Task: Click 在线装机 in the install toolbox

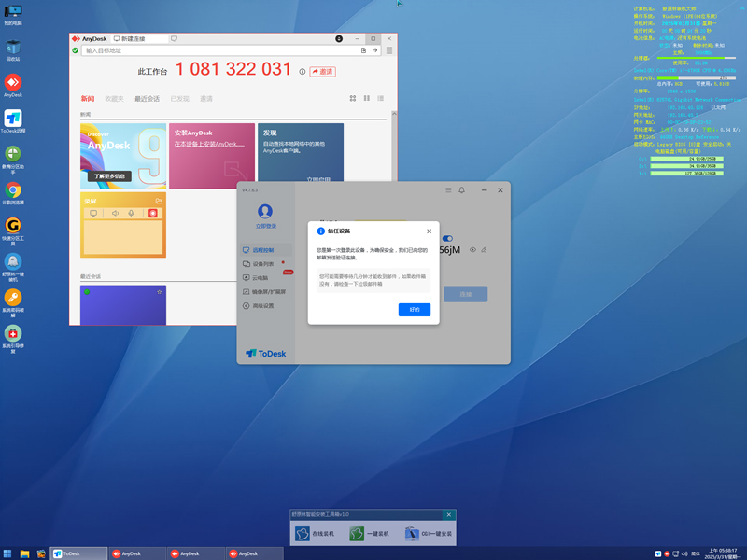Action: coord(315,534)
